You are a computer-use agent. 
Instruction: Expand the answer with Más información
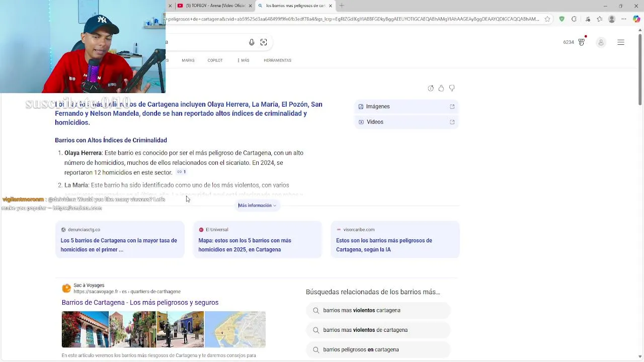click(257, 205)
